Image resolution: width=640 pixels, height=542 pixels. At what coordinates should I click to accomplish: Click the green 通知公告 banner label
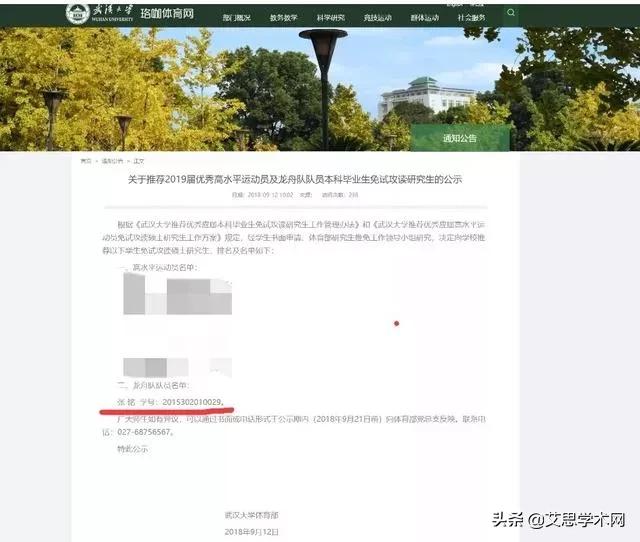[x=460, y=138]
